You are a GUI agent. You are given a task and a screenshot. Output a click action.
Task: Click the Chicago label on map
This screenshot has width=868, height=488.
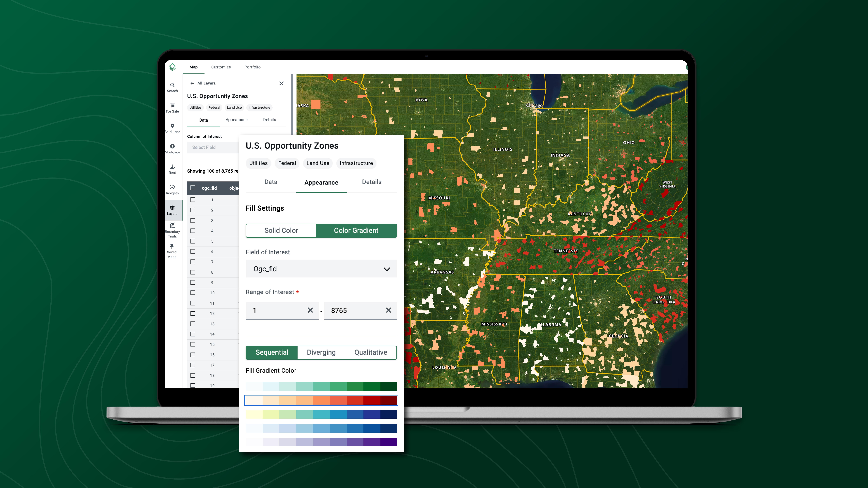click(x=534, y=105)
